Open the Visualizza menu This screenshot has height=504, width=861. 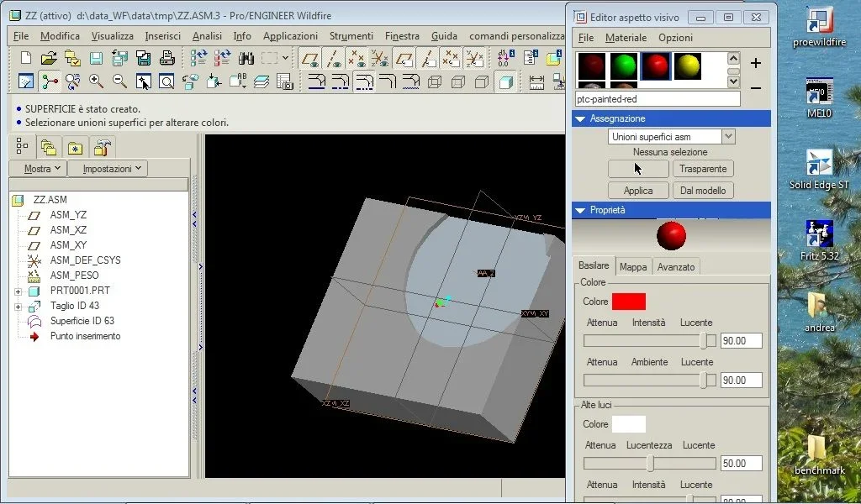coord(112,36)
